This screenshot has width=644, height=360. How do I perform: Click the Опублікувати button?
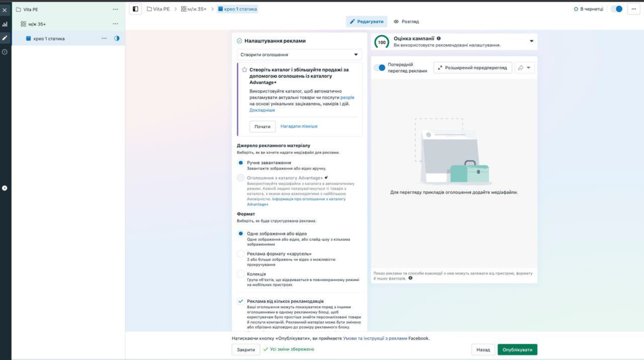tap(517, 349)
